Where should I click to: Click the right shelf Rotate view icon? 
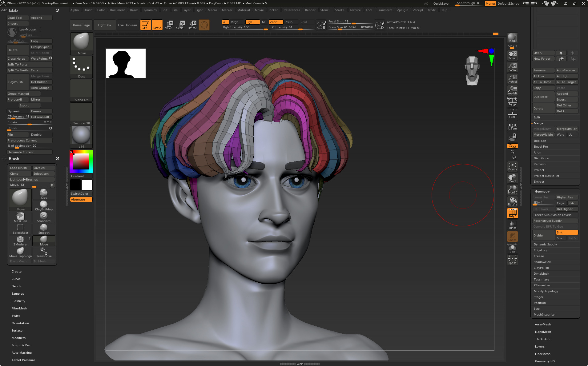click(512, 201)
